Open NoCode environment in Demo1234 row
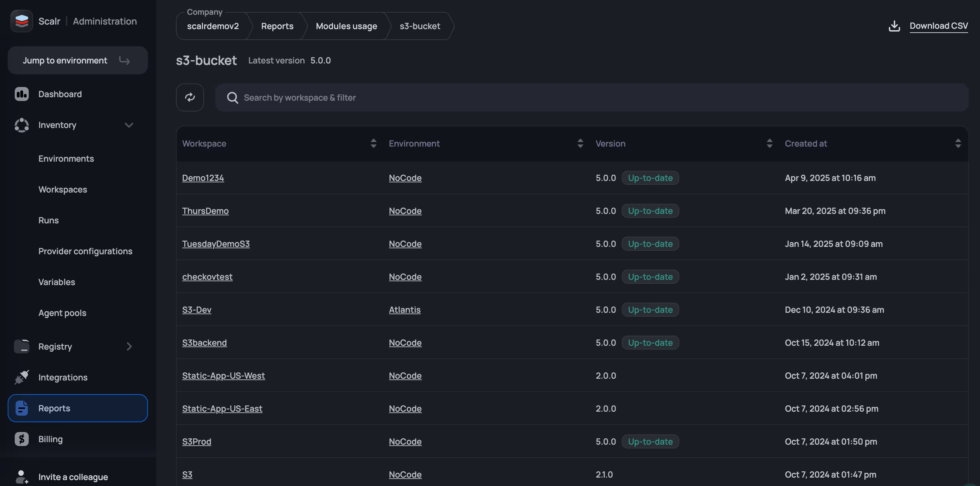This screenshot has height=486, width=980. (405, 178)
